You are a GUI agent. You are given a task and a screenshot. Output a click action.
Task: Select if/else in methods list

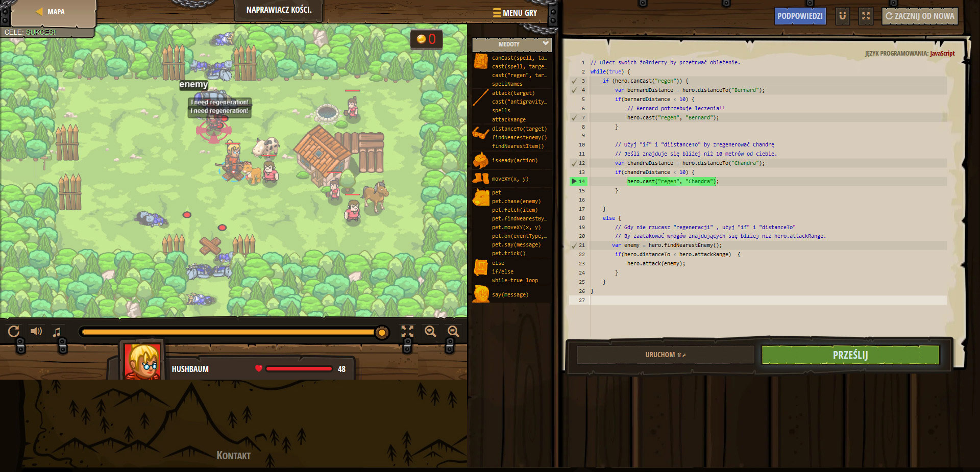(502, 271)
